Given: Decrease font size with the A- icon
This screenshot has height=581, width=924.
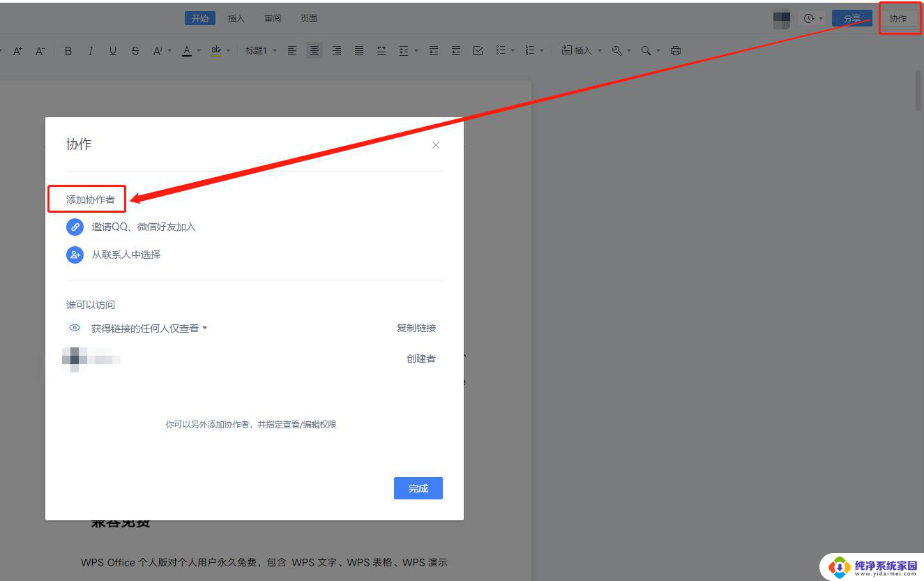Looking at the screenshot, I should [x=40, y=51].
